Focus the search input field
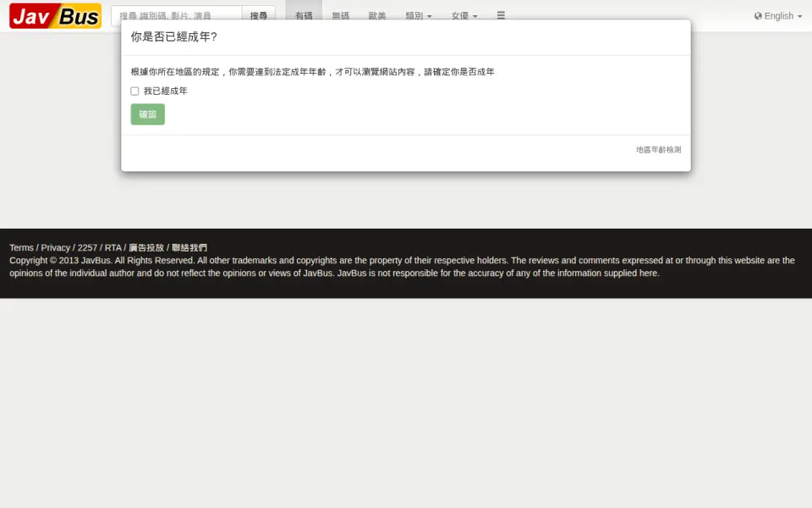The height and width of the screenshot is (508, 812). [x=177, y=16]
